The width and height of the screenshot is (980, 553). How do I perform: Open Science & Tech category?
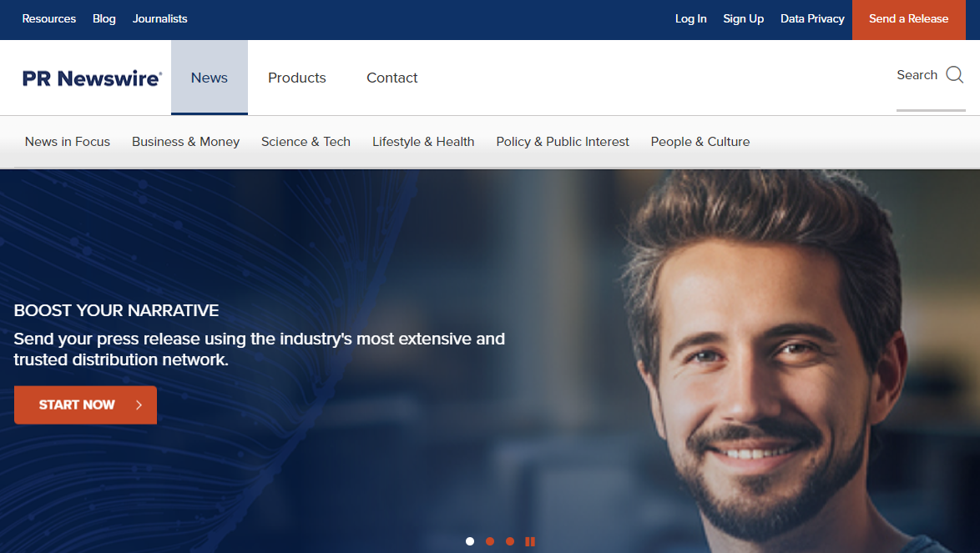(x=306, y=142)
